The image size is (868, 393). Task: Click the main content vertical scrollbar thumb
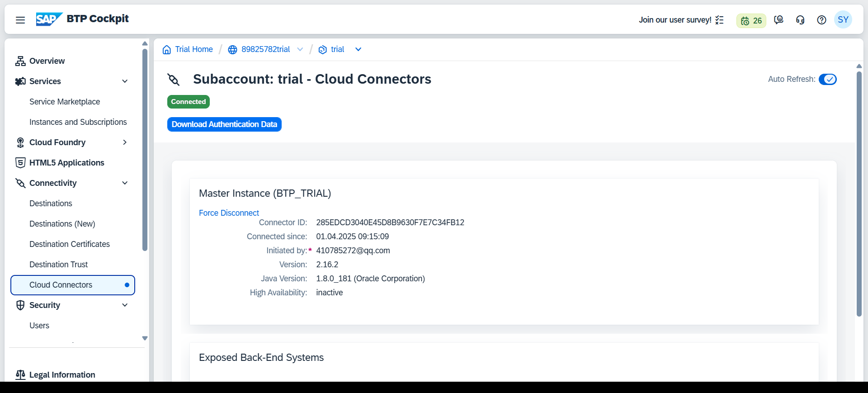[x=859, y=194]
